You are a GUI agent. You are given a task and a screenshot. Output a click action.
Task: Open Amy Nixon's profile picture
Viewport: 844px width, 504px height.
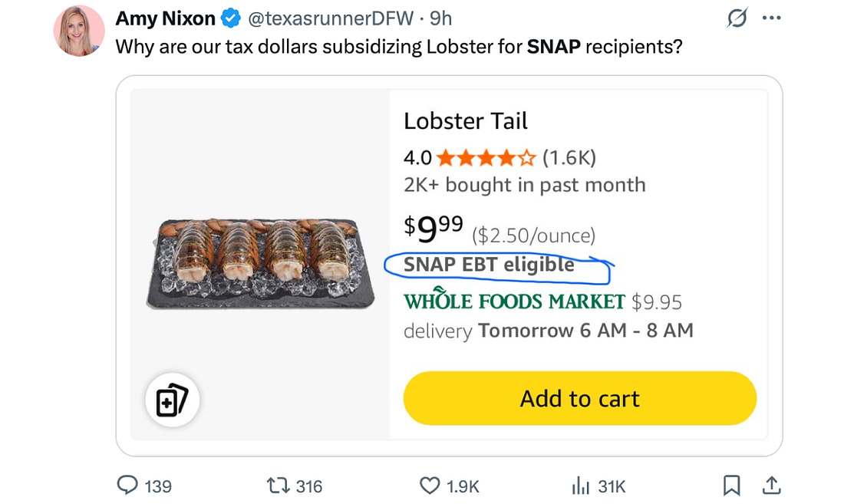(x=79, y=31)
